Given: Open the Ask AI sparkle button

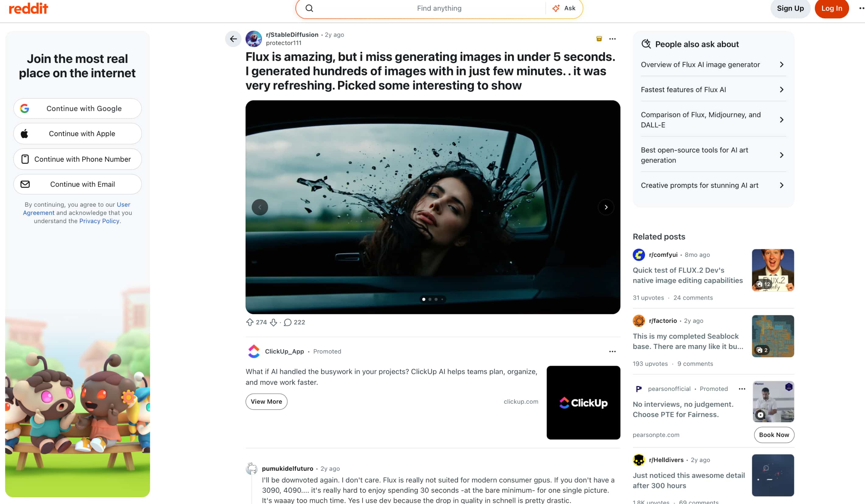Looking at the screenshot, I should tap(563, 8).
